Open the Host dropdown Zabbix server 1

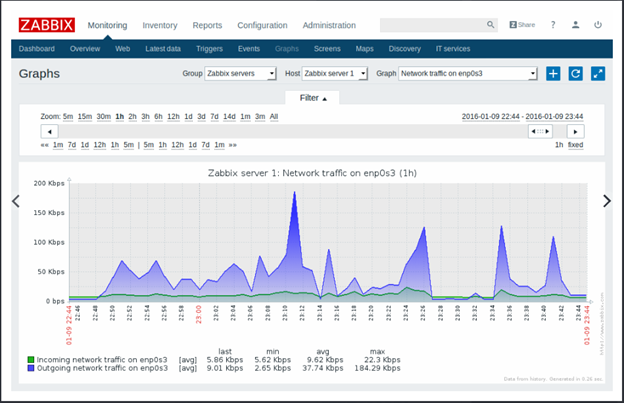[335, 74]
